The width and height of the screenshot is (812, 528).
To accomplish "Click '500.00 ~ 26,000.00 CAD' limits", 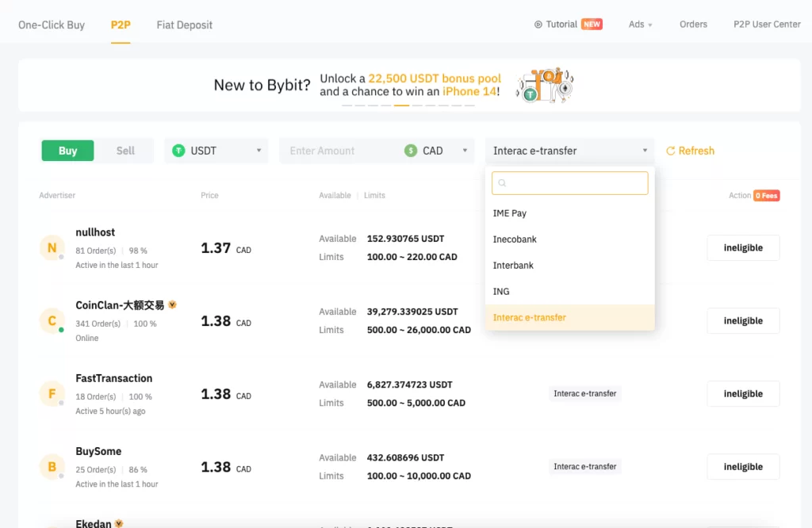I will point(419,330).
